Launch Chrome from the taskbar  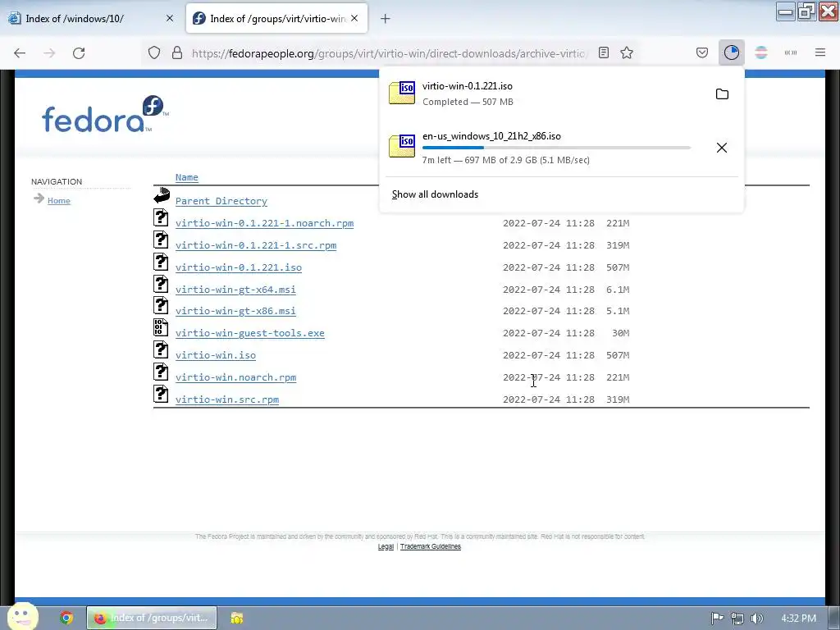point(66,619)
